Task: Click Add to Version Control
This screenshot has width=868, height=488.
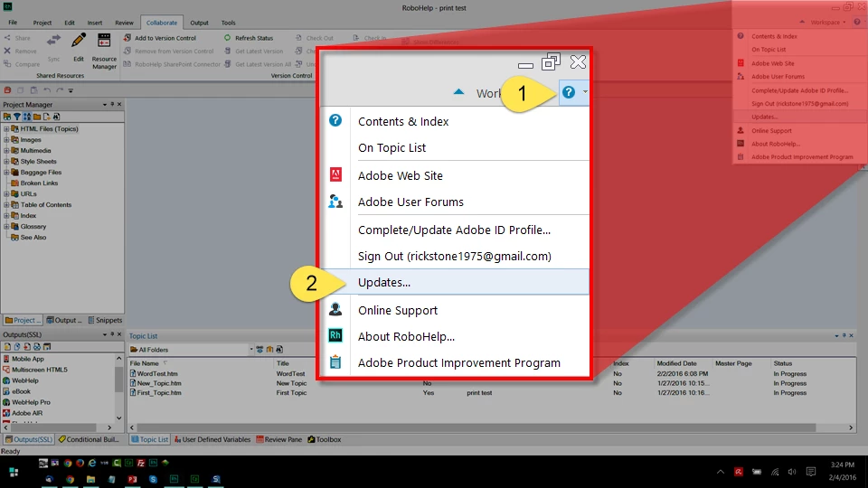Action: click(159, 38)
